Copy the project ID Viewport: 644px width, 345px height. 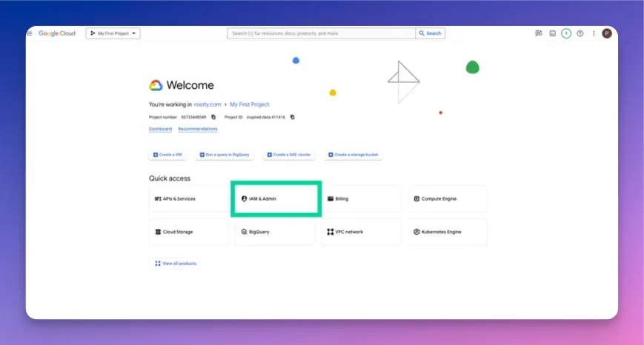[293, 117]
